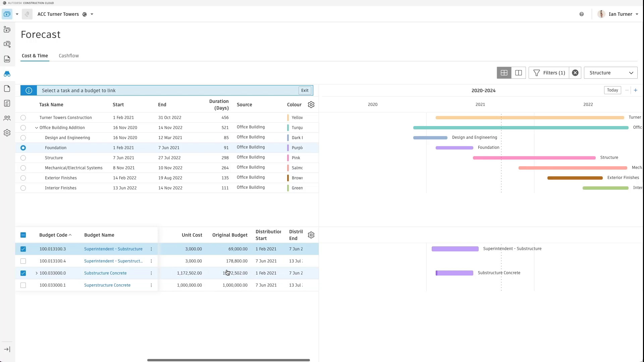Click the Exit button in banner
This screenshot has width=644, height=362.
tap(305, 90)
